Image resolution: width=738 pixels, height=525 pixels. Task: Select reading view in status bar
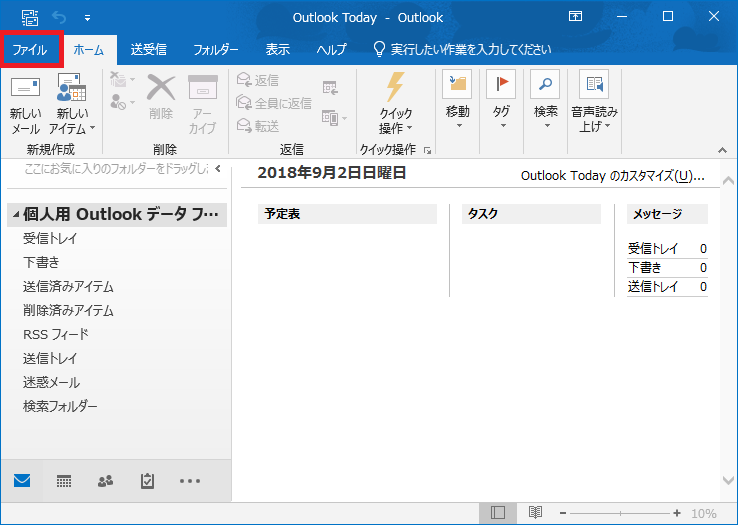[x=535, y=513]
